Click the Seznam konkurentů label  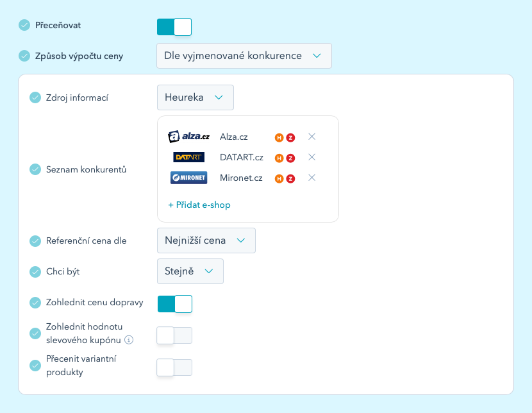pyautogui.click(x=86, y=169)
